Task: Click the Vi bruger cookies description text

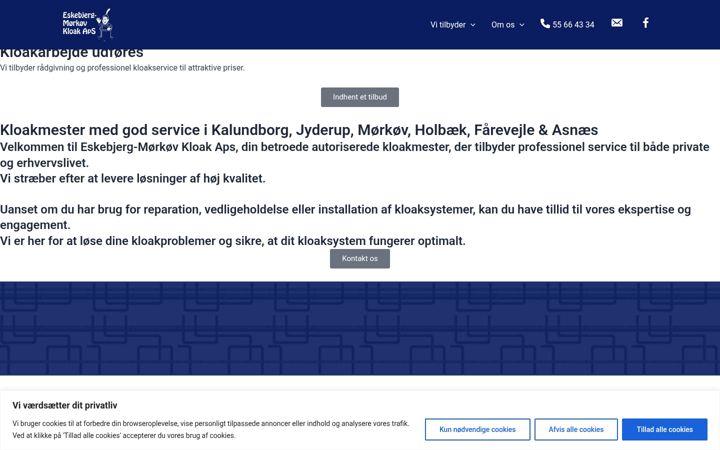Action: point(210,429)
